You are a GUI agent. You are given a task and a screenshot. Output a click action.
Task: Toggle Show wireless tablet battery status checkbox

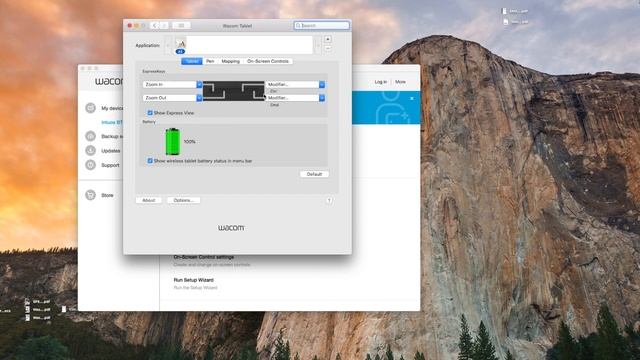(150, 161)
